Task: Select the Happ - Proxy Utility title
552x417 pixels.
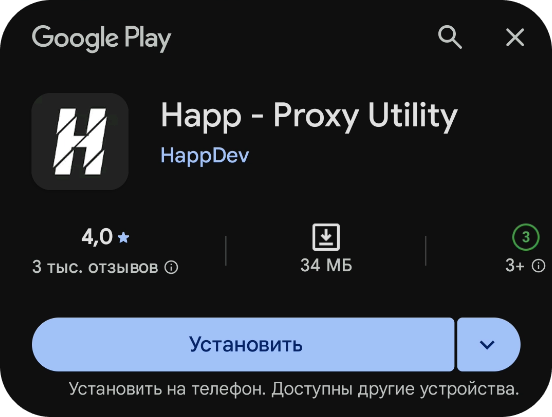Action: (309, 116)
